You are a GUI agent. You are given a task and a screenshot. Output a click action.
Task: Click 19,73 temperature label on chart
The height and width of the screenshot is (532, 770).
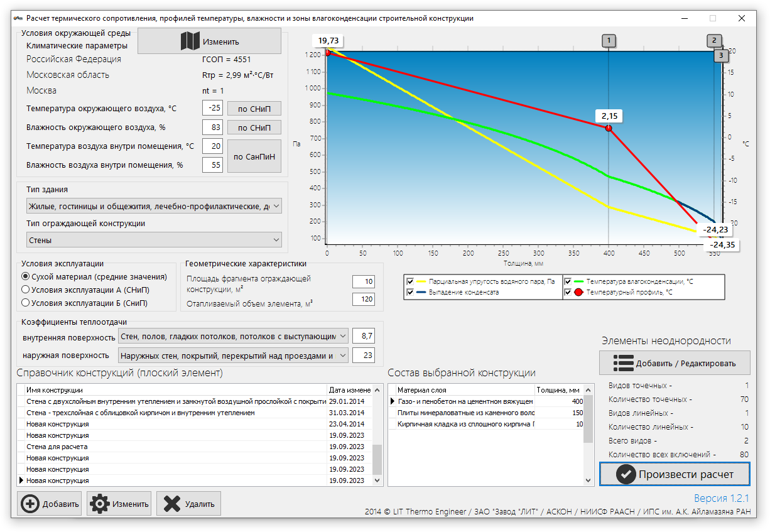click(x=328, y=41)
